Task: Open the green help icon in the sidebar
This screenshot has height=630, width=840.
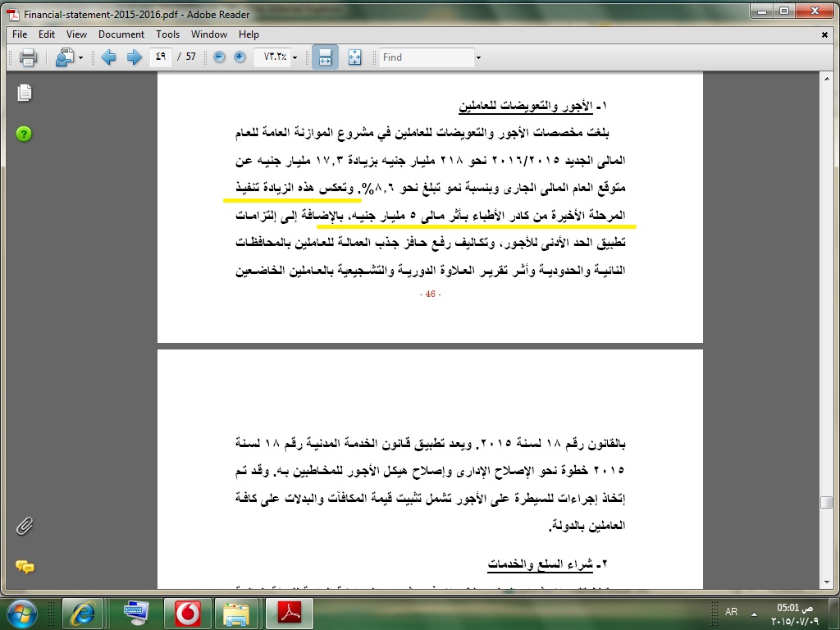Action: (x=24, y=134)
